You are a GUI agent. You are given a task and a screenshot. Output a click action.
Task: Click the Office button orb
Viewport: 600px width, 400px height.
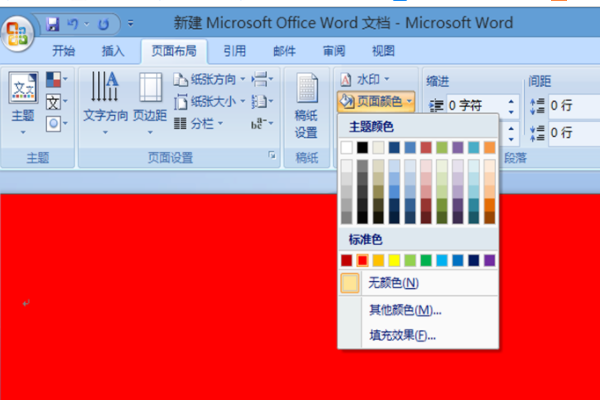pyautogui.click(x=17, y=34)
